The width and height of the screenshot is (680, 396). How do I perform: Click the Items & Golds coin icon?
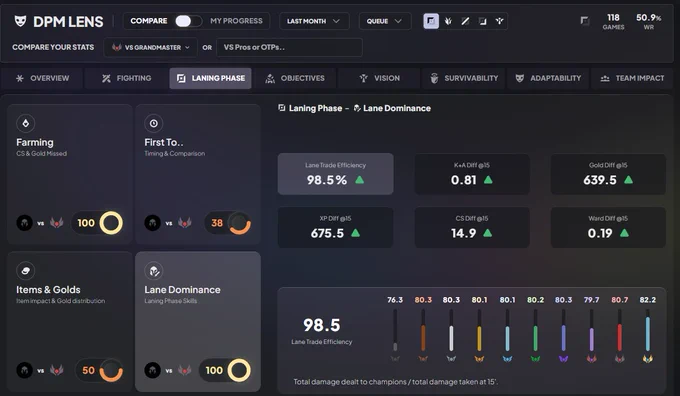point(26,271)
